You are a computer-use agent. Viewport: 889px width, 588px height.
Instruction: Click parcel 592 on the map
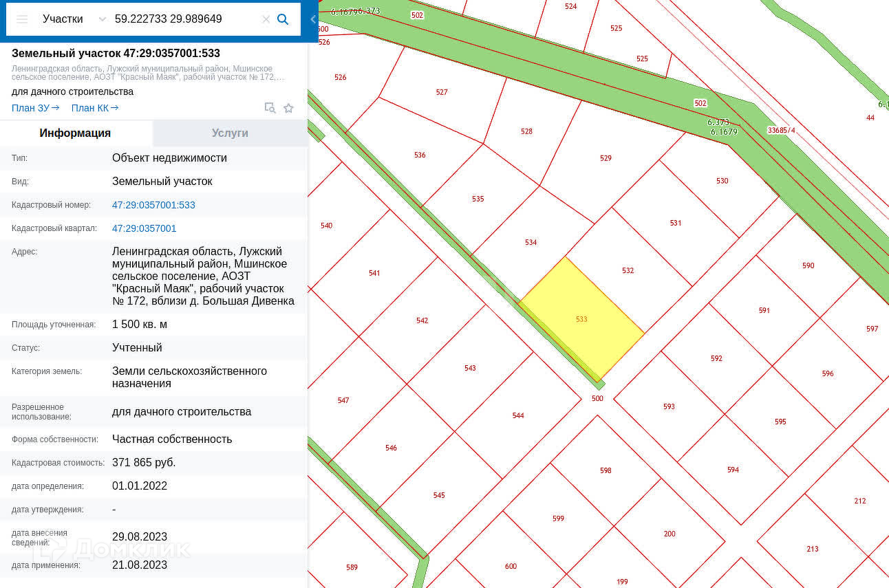(x=716, y=358)
